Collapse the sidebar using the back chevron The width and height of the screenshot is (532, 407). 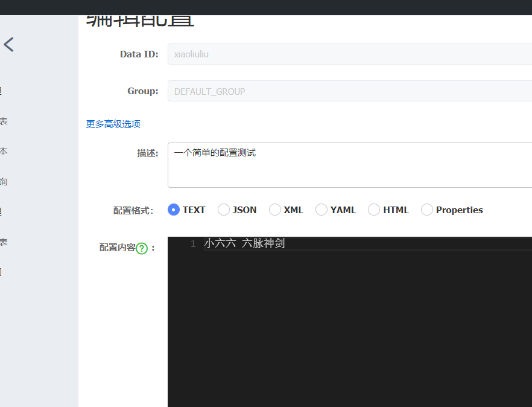click(9, 44)
